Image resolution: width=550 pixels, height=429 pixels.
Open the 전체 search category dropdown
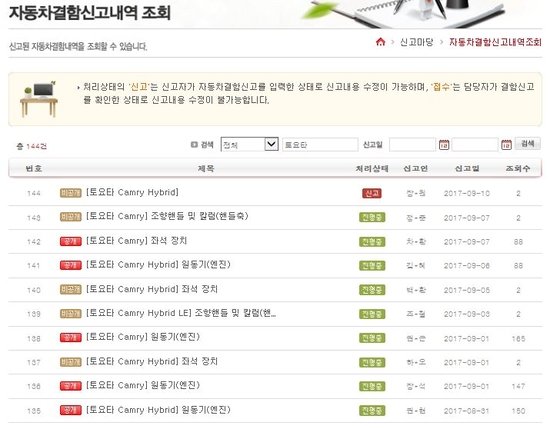pyautogui.click(x=250, y=145)
